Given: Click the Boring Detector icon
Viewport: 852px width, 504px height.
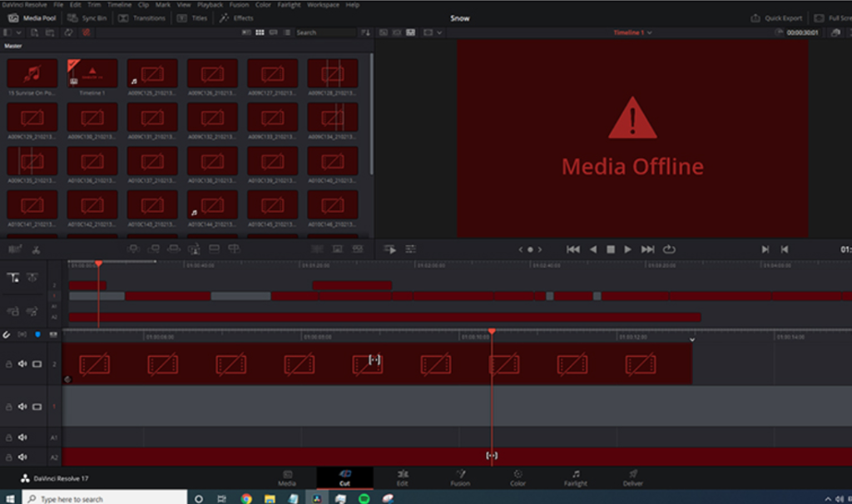Looking at the screenshot, I should (15, 250).
